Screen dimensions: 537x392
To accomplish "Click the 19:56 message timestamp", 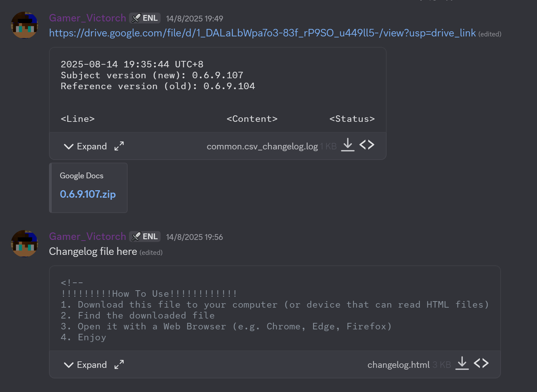I will pyautogui.click(x=195, y=237).
